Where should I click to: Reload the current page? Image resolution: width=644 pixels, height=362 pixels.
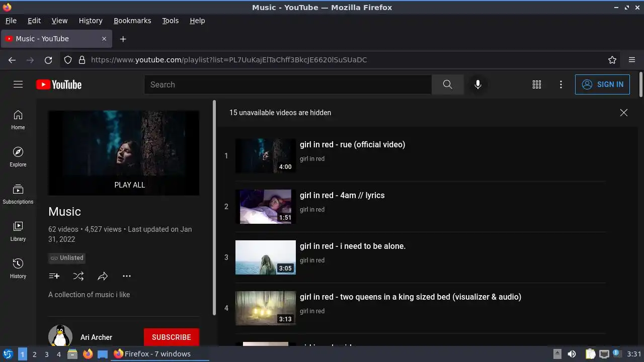pos(48,60)
